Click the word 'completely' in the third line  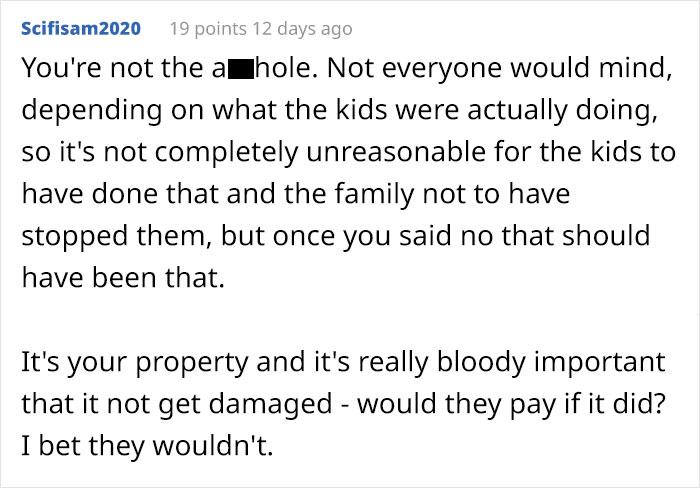pyautogui.click(x=226, y=153)
